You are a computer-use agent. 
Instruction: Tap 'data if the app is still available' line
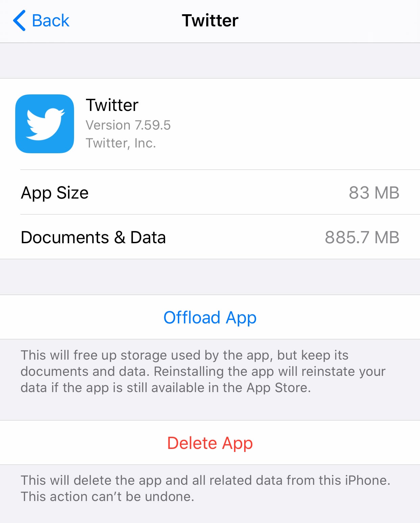[166, 388]
